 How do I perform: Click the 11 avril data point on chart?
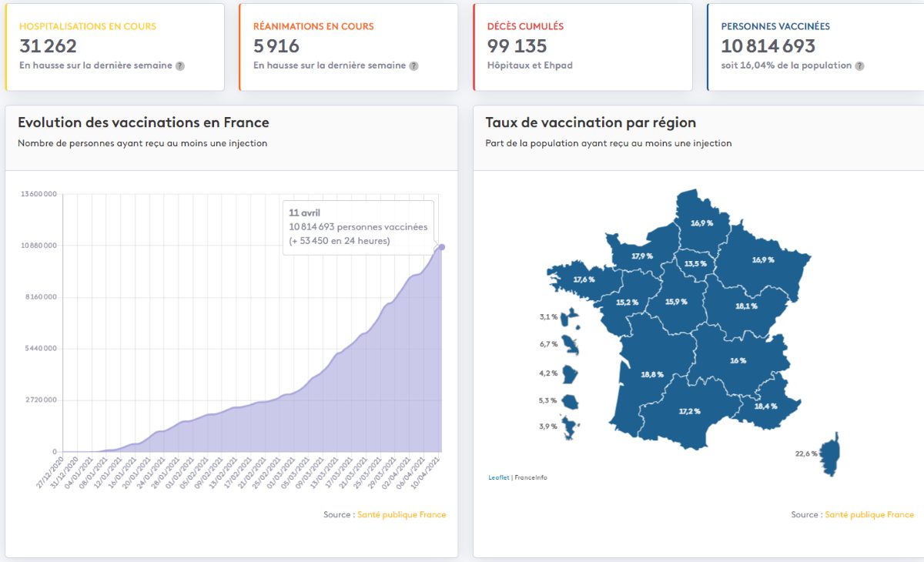pos(441,247)
